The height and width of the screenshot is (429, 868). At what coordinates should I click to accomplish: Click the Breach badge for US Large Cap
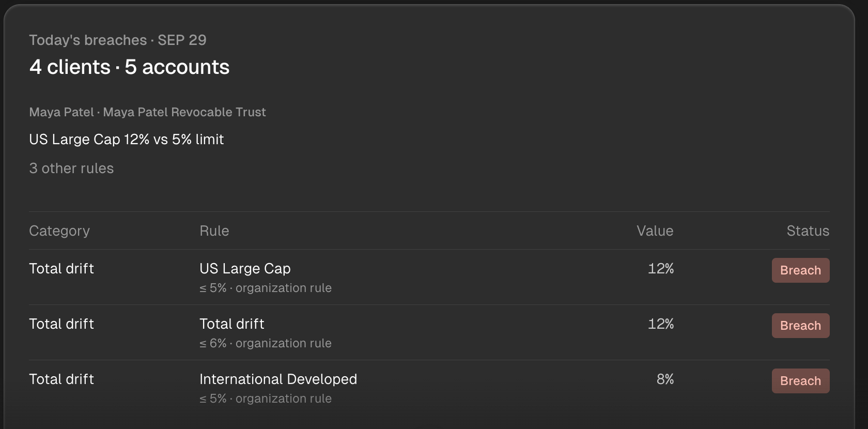[x=800, y=270]
